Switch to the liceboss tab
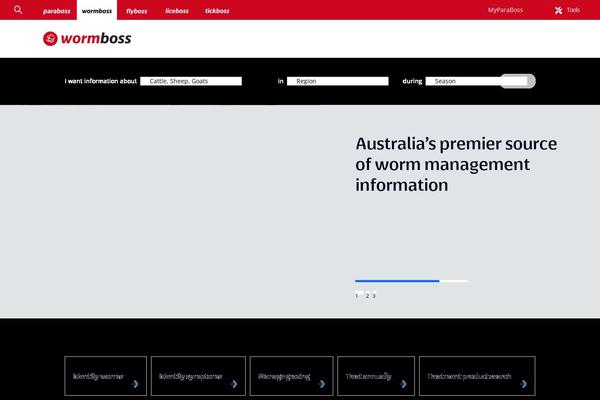 point(177,11)
